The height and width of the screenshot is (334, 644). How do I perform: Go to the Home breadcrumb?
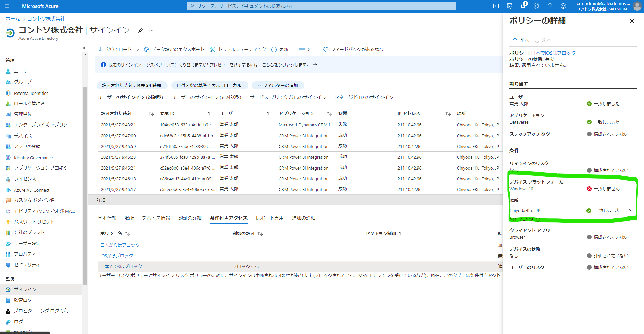(x=13, y=19)
